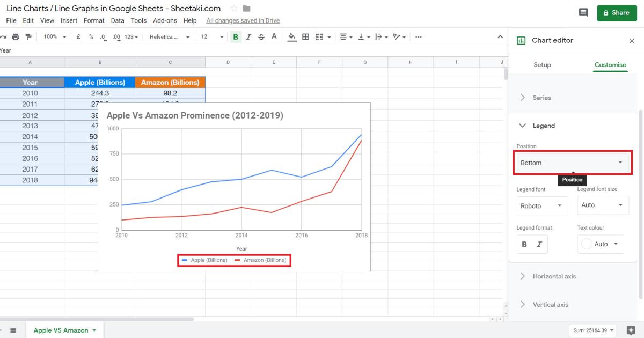Expand the Series section

542,97
